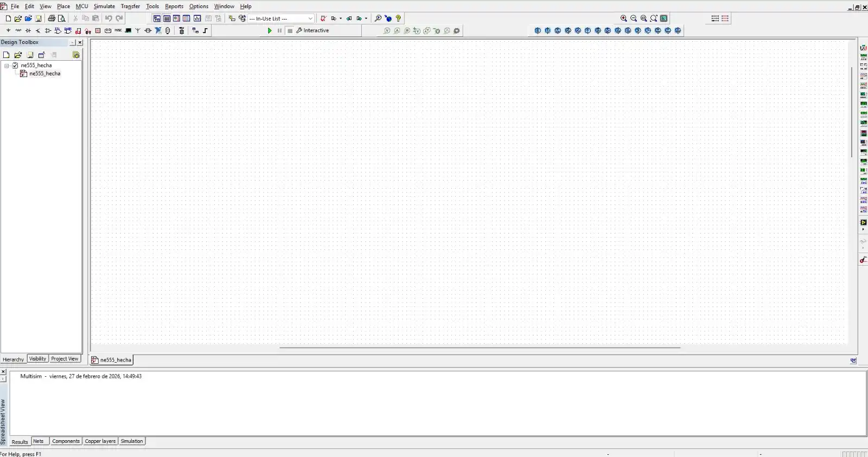This screenshot has width=868, height=457.
Task: Open the back annotation dropdown arrow
Action: 341,18
